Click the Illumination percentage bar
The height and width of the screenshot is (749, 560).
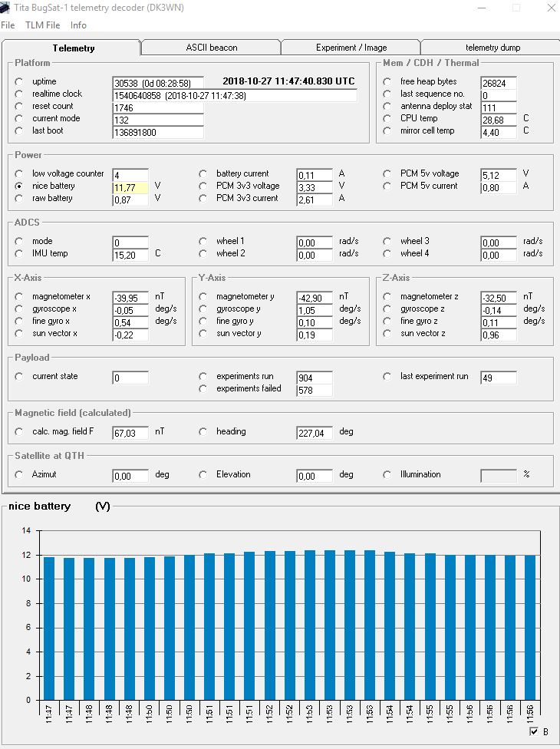(x=498, y=476)
